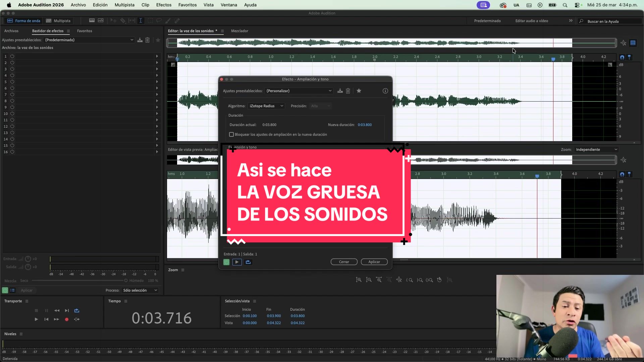The width and height of the screenshot is (644, 362).
Task: Switch to Multipista view button
Action: click(58, 21)
